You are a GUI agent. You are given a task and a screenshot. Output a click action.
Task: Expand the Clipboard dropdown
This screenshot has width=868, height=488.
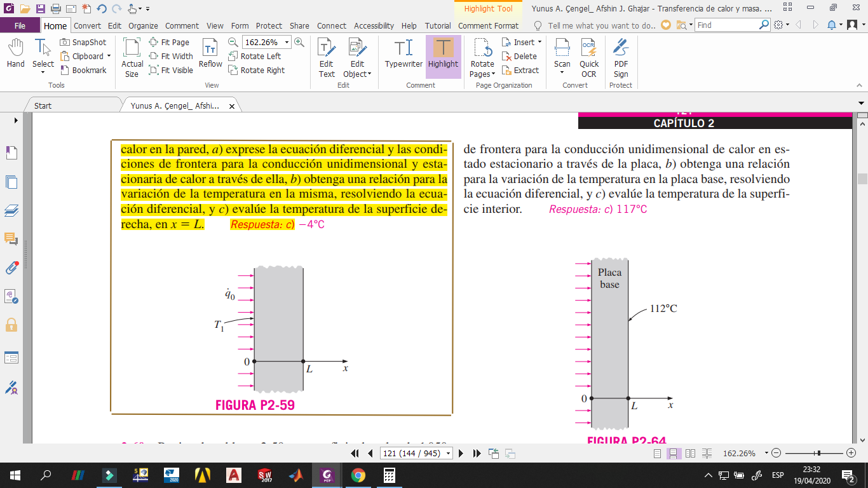[x=109, y=56]
